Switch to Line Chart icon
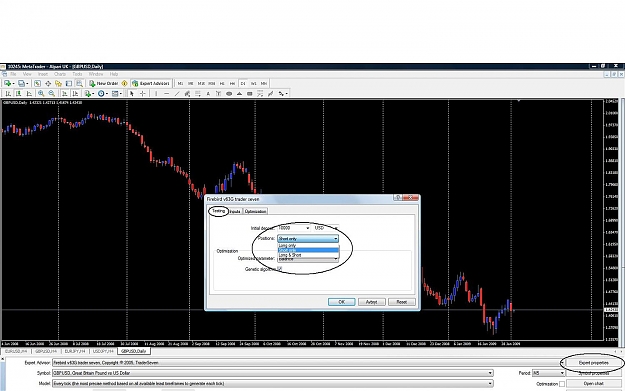625x391 pixels. (x=29, y=93)
